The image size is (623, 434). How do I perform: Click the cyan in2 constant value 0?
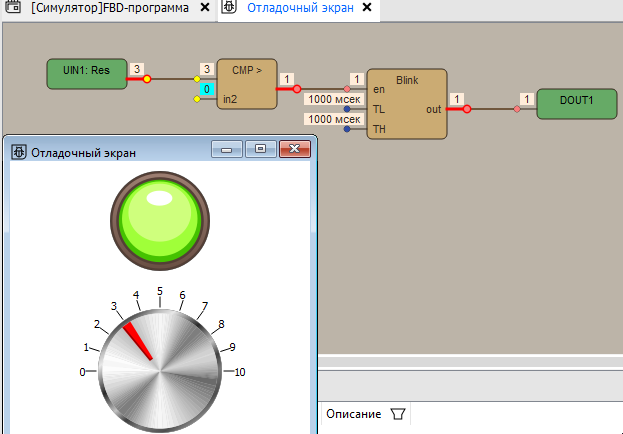coord(206,89)
